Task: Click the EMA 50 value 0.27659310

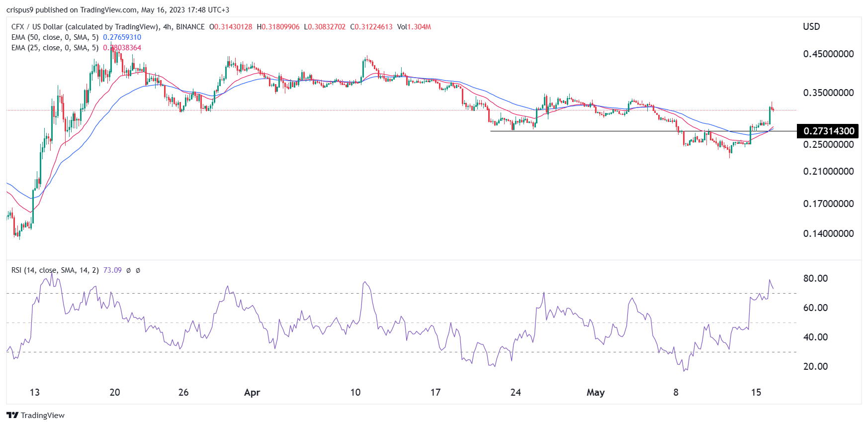Action: 122,37
